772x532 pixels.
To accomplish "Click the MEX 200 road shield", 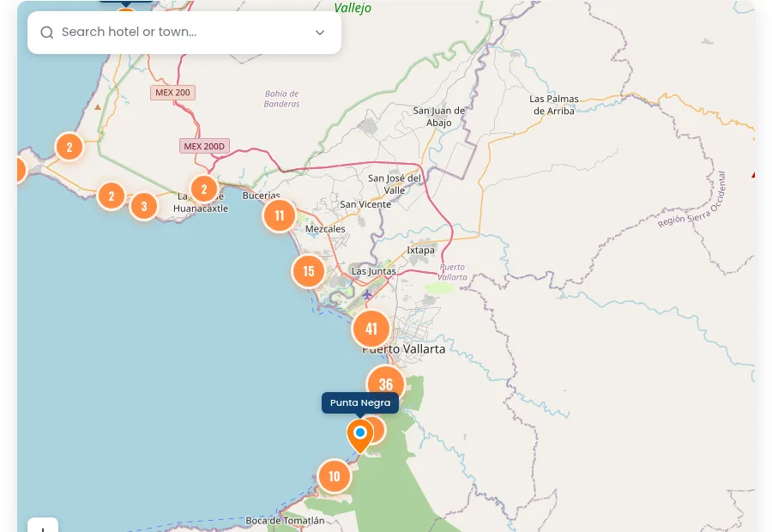I will pyautogui.click(x=172, y=93).
